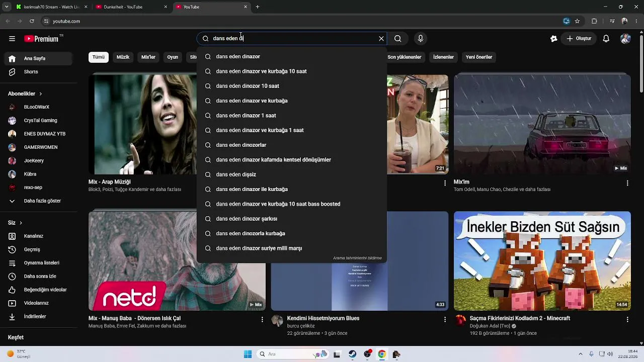Image resolution: width=644 pixels, height=362 pixels.
Task: Open the YouTube guide hamburger menu
Action: [12, 39]
